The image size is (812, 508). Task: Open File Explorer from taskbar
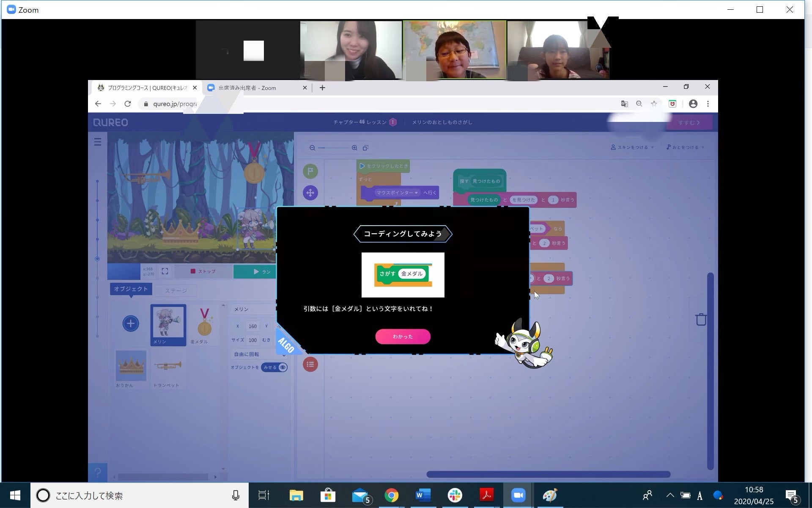(x=296, y=495)
